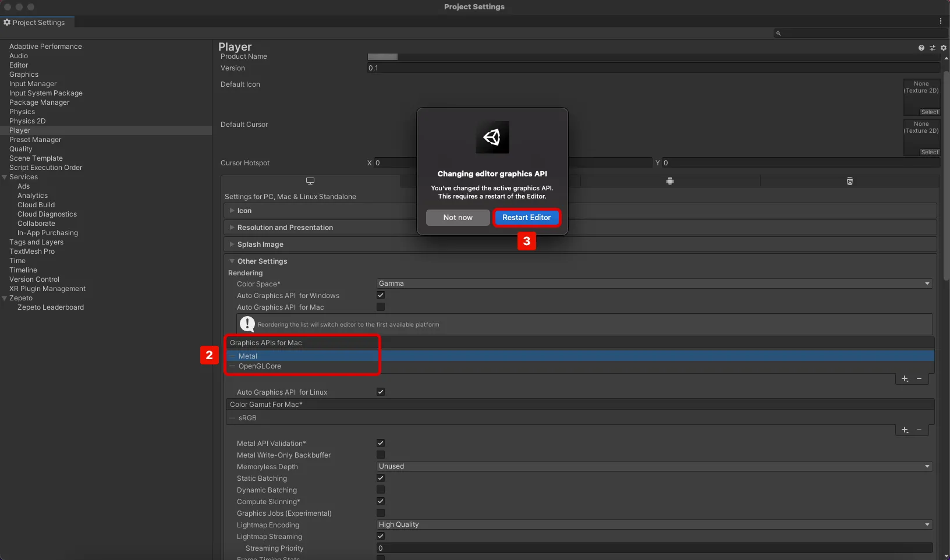This screenshot has width=950, height=560.
Task: Grab the sRGB row reorder handle
Action: [x=232, y=418]
